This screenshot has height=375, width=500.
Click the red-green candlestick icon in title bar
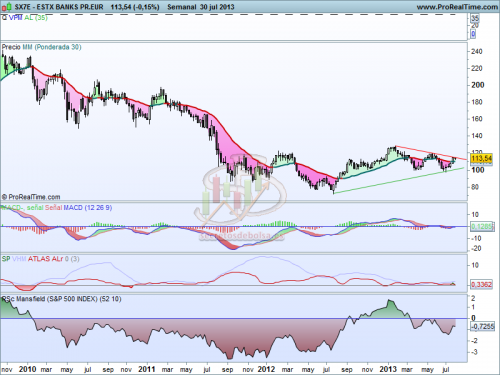click(7, 7)
